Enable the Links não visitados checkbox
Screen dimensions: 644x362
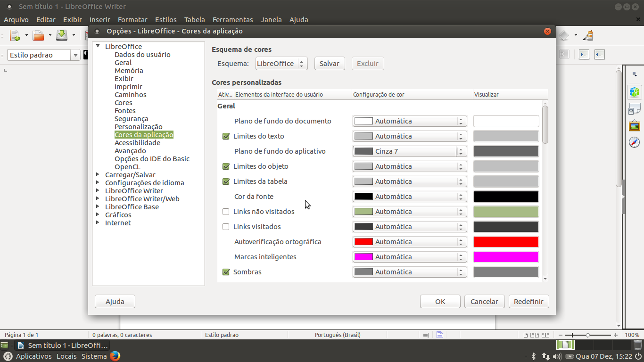click(226, 212)
